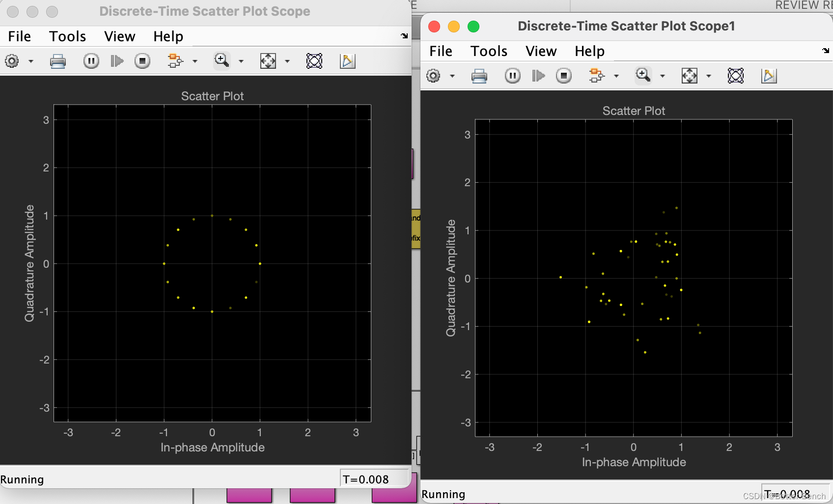Image resolution: width=833 pixels, height=504 pixels.
Task: Autoscale the scatter plot axes
Action: click(267, 61)
